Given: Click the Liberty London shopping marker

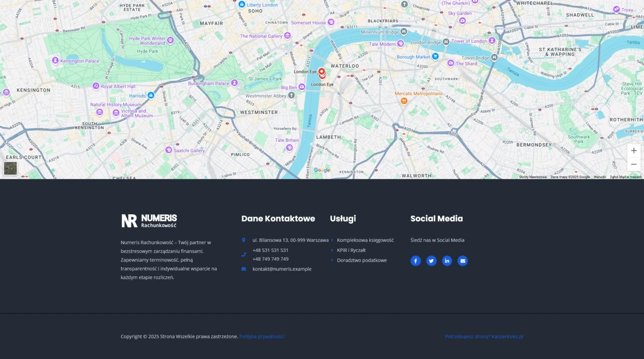Looking at the screenshot, I should (x=242, y=5).
